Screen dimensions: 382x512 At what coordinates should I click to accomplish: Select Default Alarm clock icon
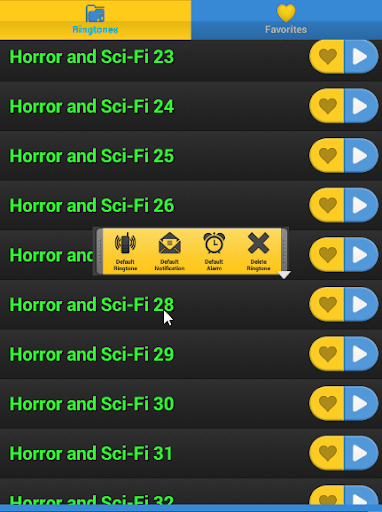coord(214,252)
